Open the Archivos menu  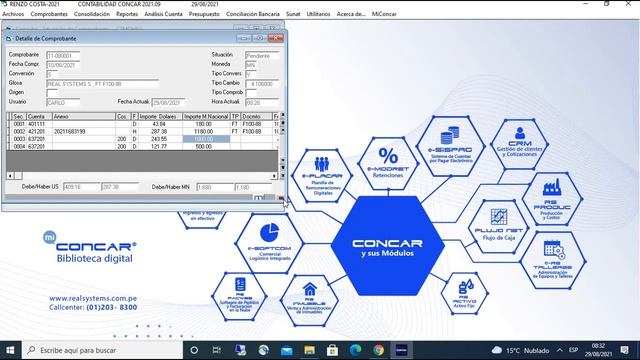tap(13, 14)
